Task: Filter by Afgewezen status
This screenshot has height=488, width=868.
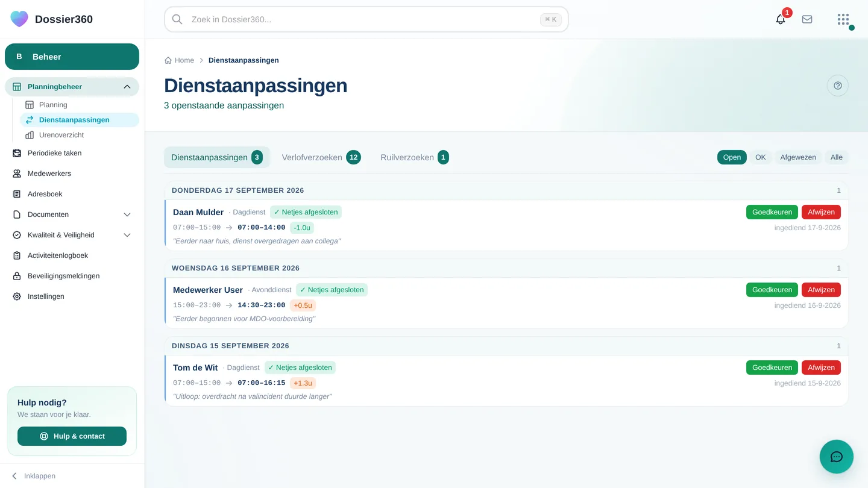Action: click(798, 157)
